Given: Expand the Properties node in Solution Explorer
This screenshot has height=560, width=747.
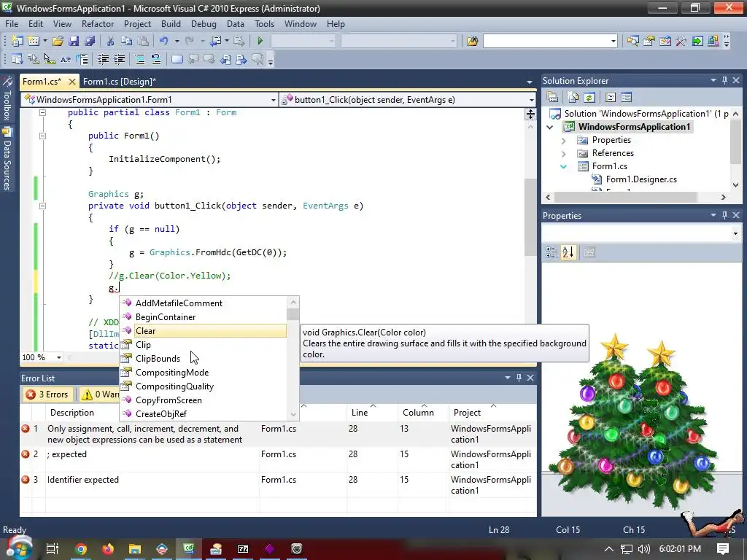Looking at the screenshot, I should [564, 141].
